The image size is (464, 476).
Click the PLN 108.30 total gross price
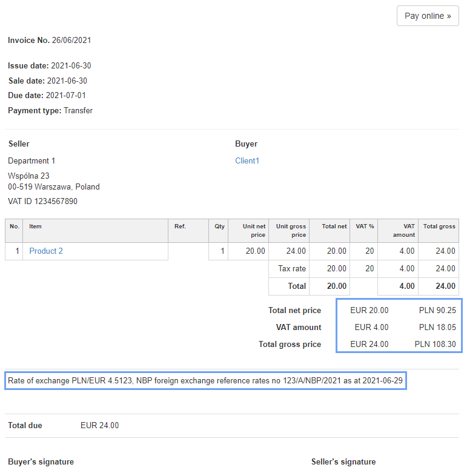tap(435, 344)
